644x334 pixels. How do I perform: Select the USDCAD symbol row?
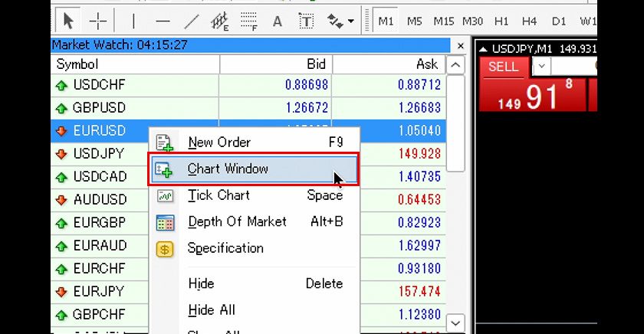[100, 176]
